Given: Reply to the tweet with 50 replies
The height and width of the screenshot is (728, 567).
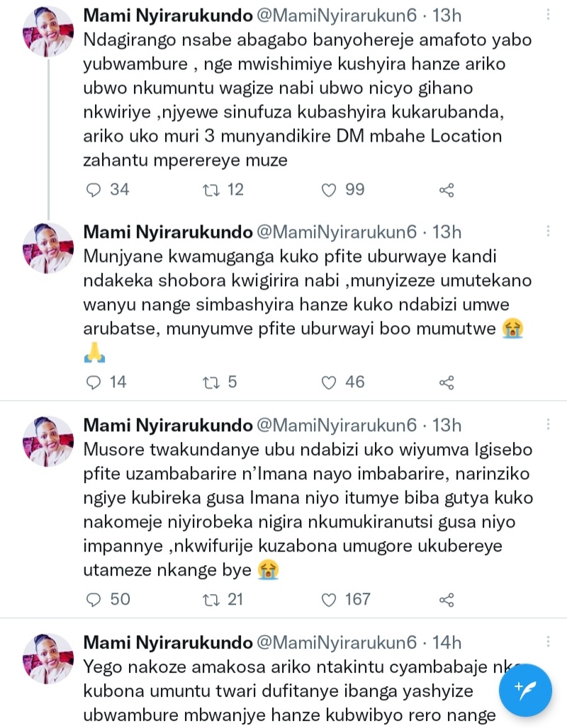Looking at the screenshot, I should (94, 599).
